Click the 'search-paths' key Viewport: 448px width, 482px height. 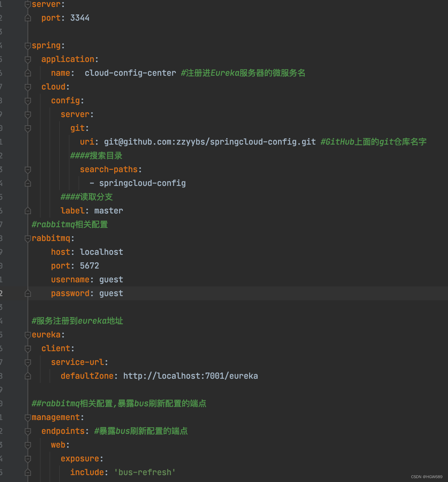tap(109, 169)
